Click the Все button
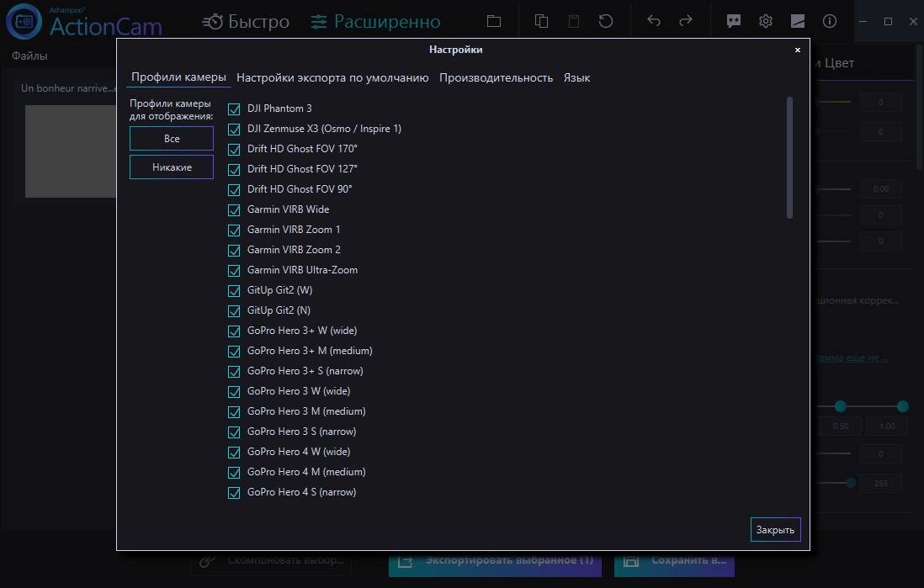Screen dimensions: 924x588 point(172,139)
